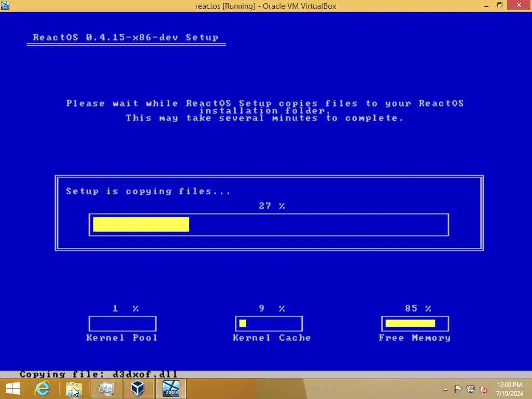Click the Kernel Cache usage bar
The image size is (532, 399).
(269, 324)
